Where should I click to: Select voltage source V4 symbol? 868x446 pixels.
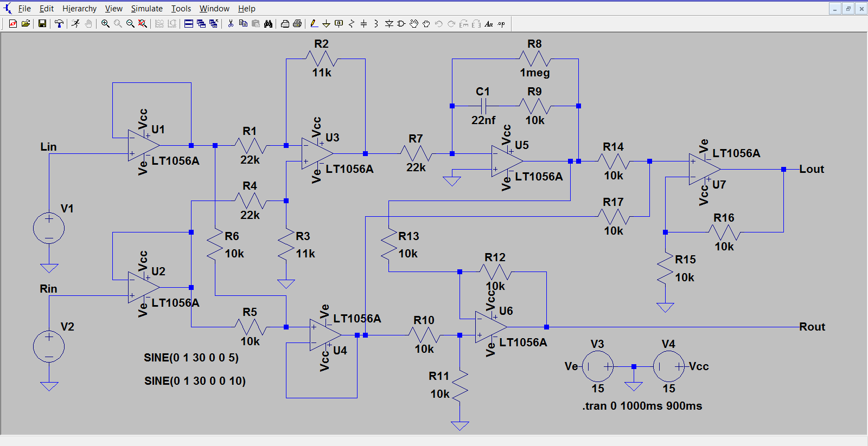(x=669, y=366)
